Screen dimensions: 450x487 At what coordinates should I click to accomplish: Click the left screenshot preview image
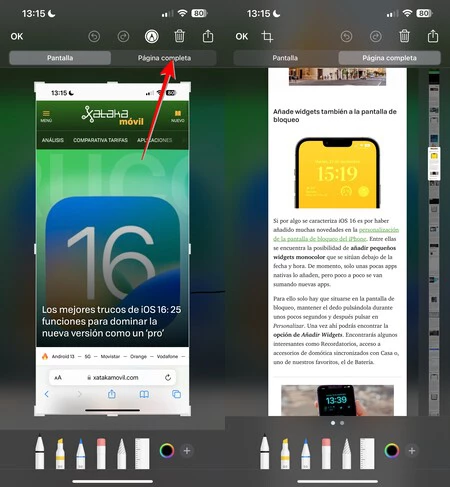coord(113,249)
